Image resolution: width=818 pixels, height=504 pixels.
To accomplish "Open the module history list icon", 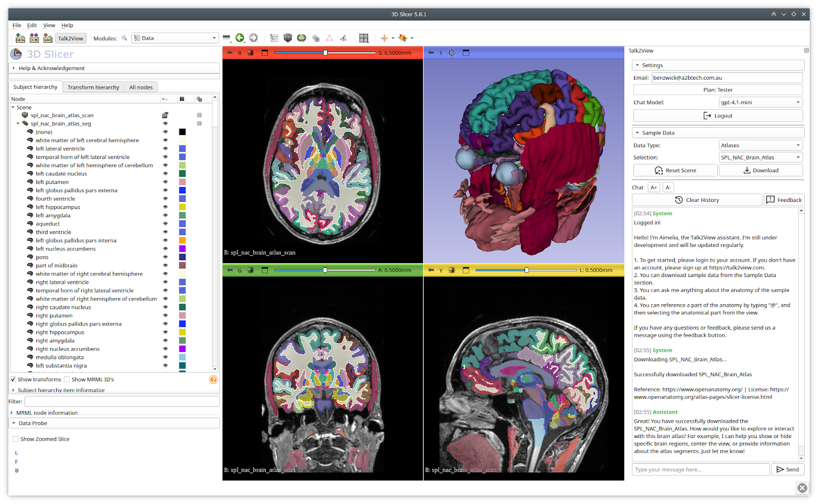I will tap(226, 38).
